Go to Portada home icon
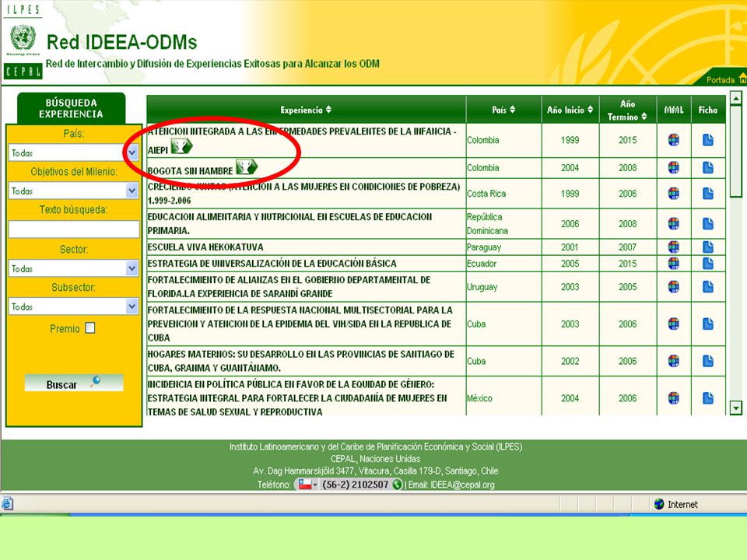 point(742,79)
